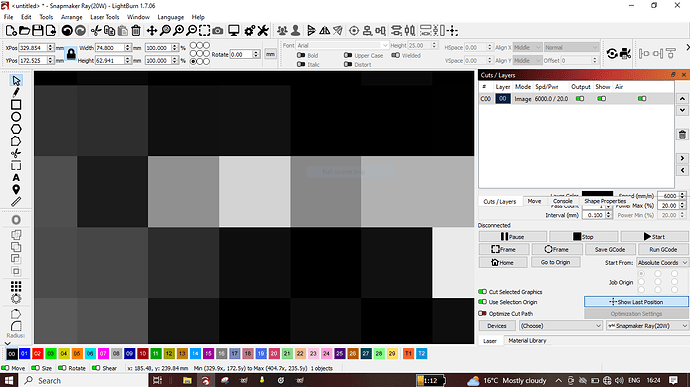Click the Go to Origin button

555,262
